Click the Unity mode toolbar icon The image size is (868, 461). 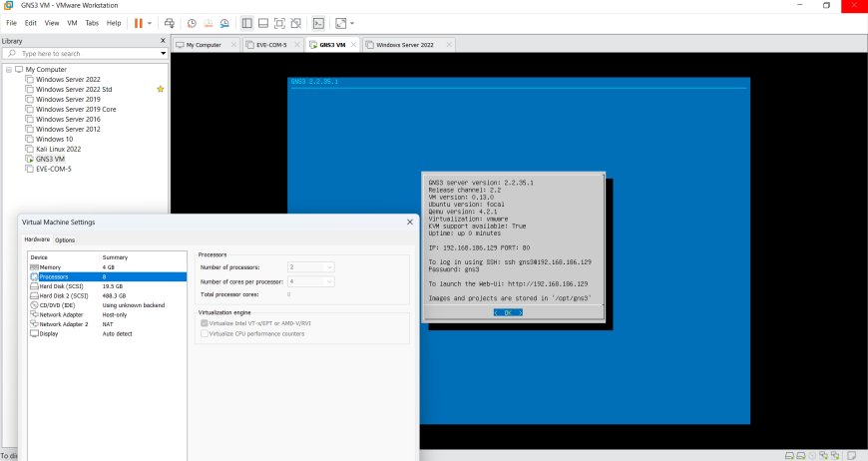(296, 23)
